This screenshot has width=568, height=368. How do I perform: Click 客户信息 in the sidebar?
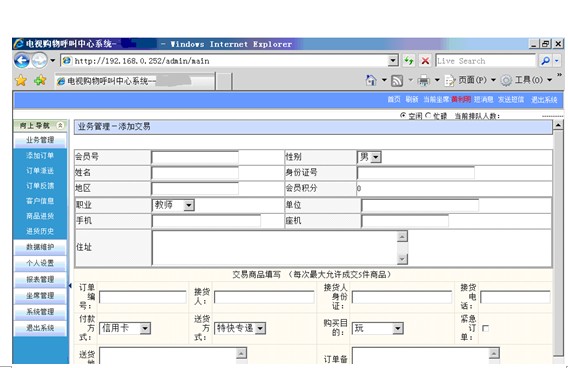pyautogui.click(x=40, y=201)
